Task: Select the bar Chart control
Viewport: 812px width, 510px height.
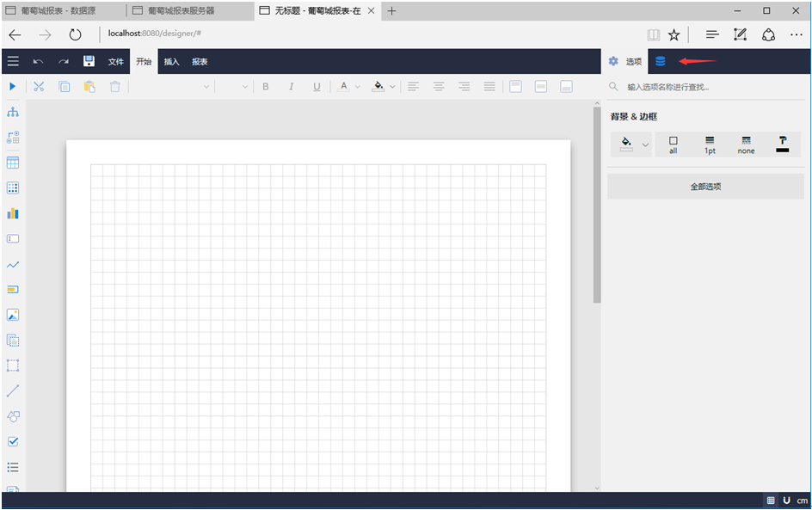Action: pyautogui.click(x=13, y=213)
